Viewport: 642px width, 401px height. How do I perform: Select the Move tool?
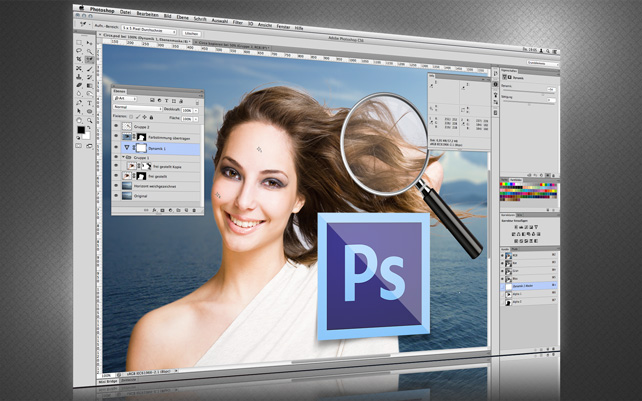tap(89, 43)
